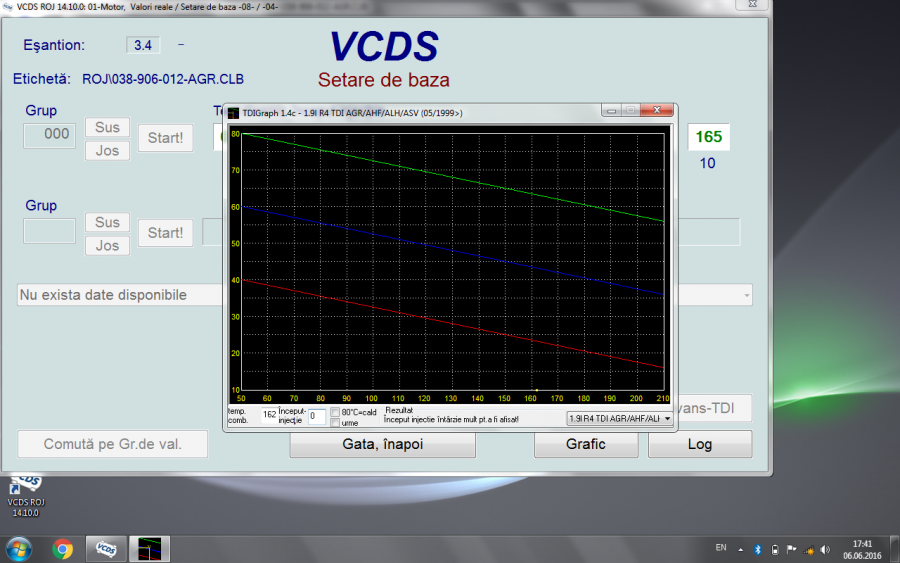Select the TDIGraph taskbar thumbnail button
Image resolution: width=900 pixels, height=563 pixels.
[x=149, y=548]
